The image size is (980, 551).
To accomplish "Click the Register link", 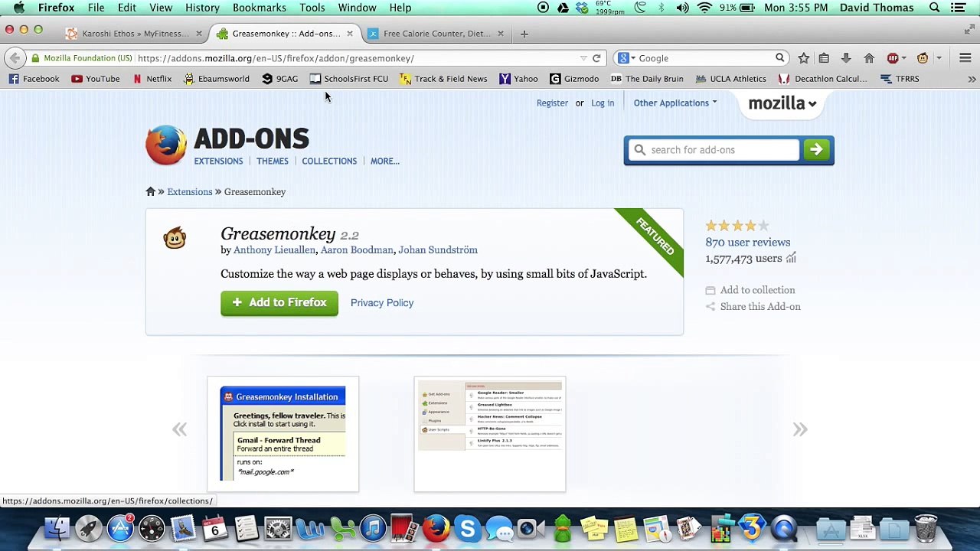I will 552,103.
